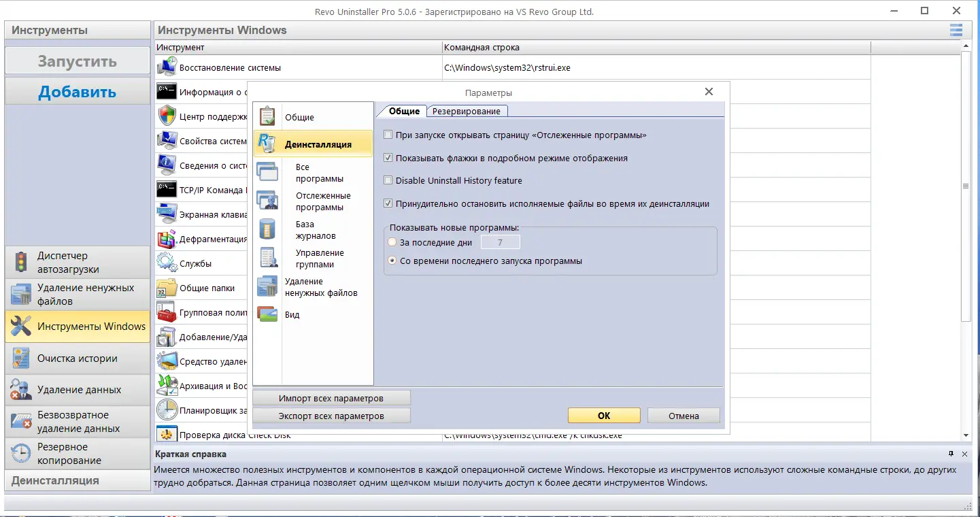This screenshot has height=517, width=980.
Task: Select Общие category icon in Параметры list
Action: (x=267, y=116)
